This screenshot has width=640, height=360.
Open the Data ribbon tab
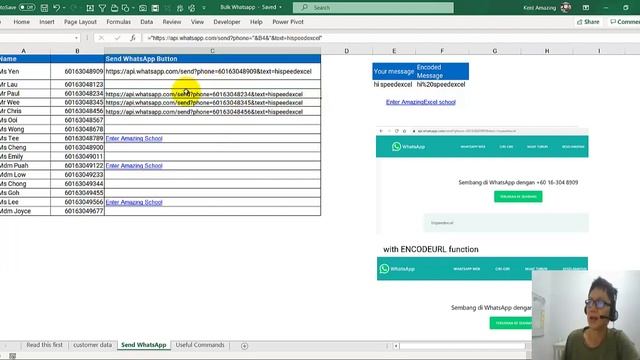147,22
